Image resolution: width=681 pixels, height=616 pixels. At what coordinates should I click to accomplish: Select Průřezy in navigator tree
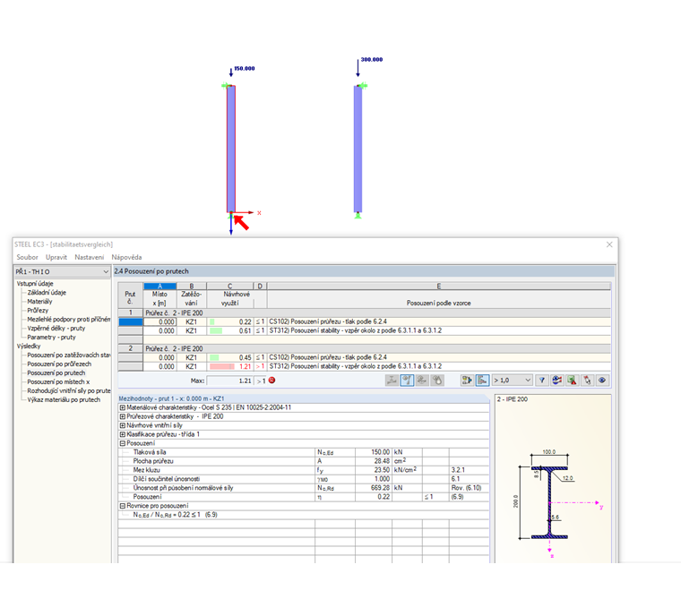coord(38,311)
